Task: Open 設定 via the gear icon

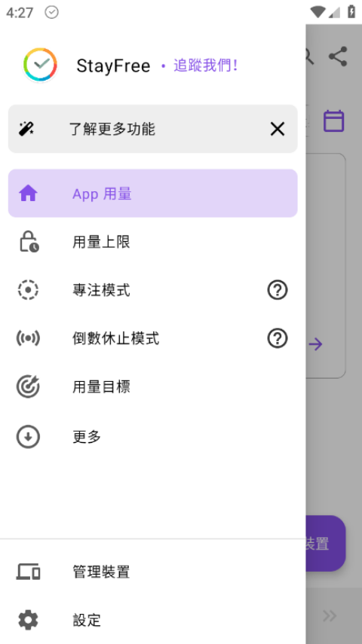Action: coord(28,620)
